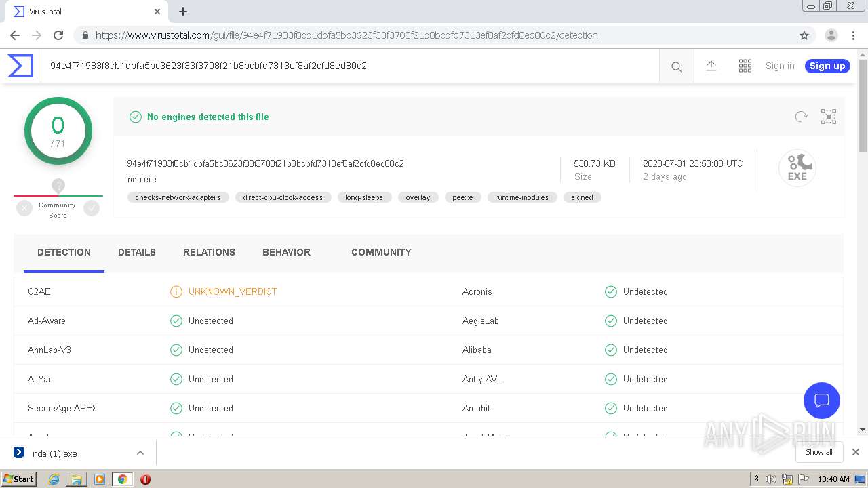Click the hash search input field

tap(350, 66)
